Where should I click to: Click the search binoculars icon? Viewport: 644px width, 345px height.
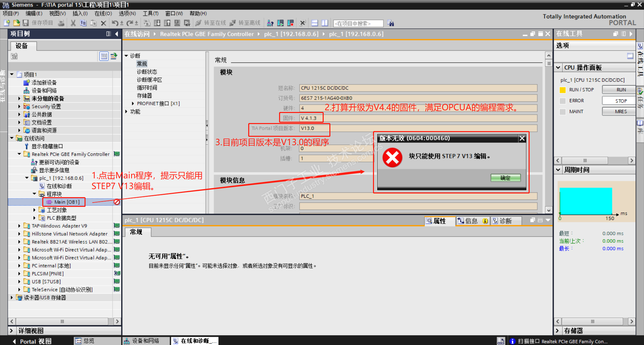[x=390, y=23]
